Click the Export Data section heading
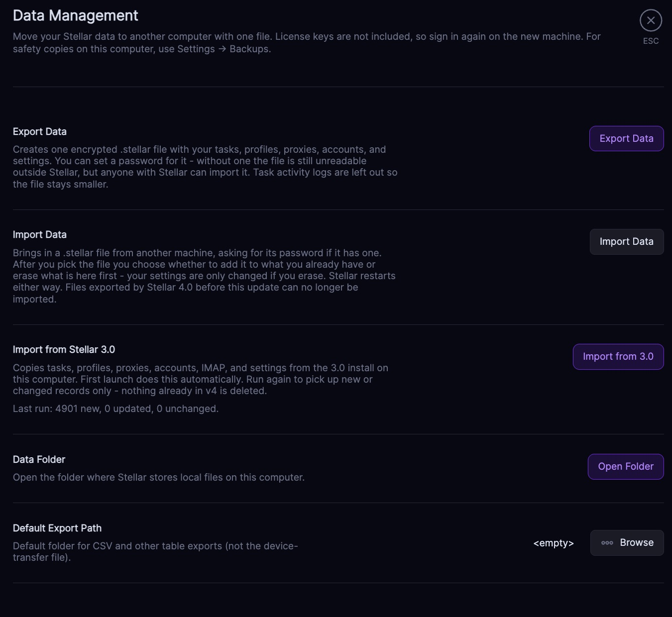 (40, 132)
